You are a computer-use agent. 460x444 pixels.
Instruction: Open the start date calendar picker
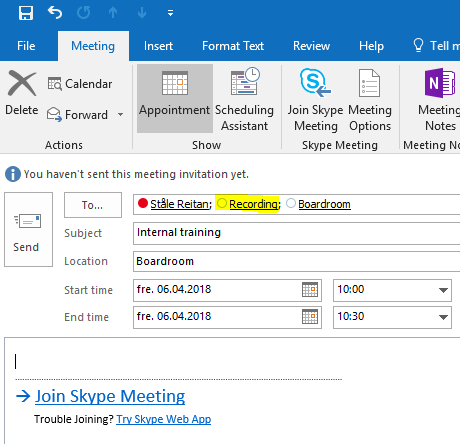pyautogui.click(x=310, y=289)
